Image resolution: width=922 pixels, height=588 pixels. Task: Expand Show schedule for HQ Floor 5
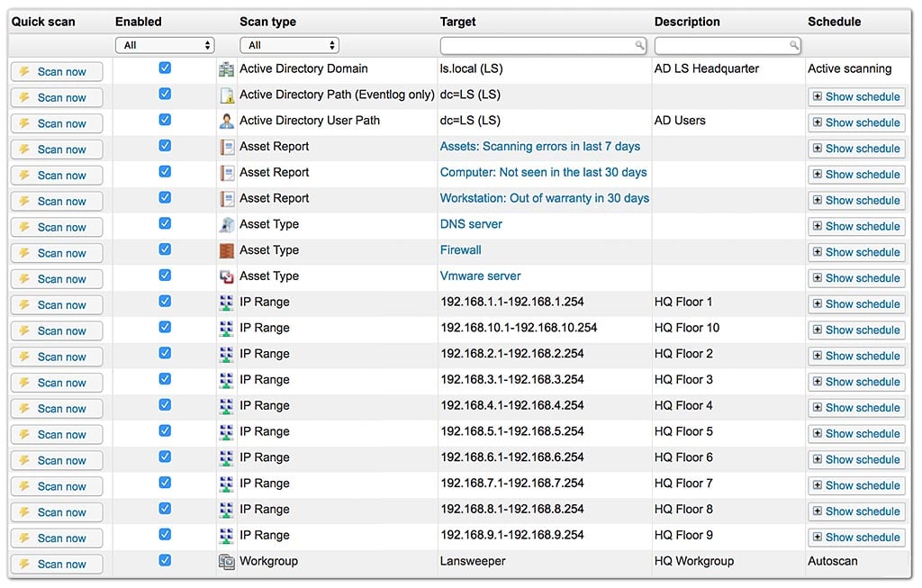(857, 434)
